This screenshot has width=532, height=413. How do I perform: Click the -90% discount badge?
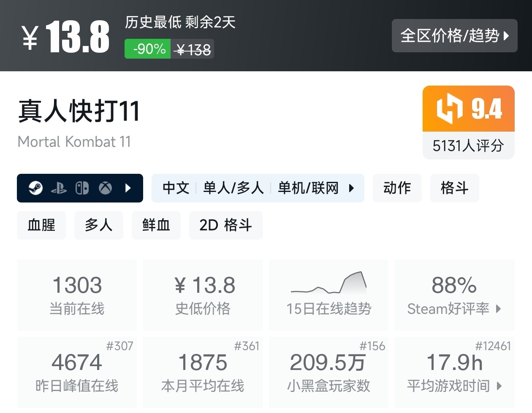148,49
